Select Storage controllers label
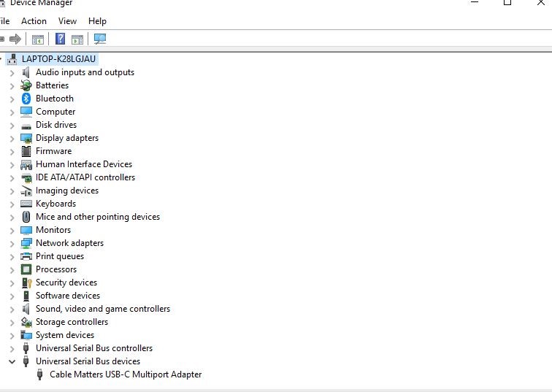The image size is (552, 392). (72, 322)
